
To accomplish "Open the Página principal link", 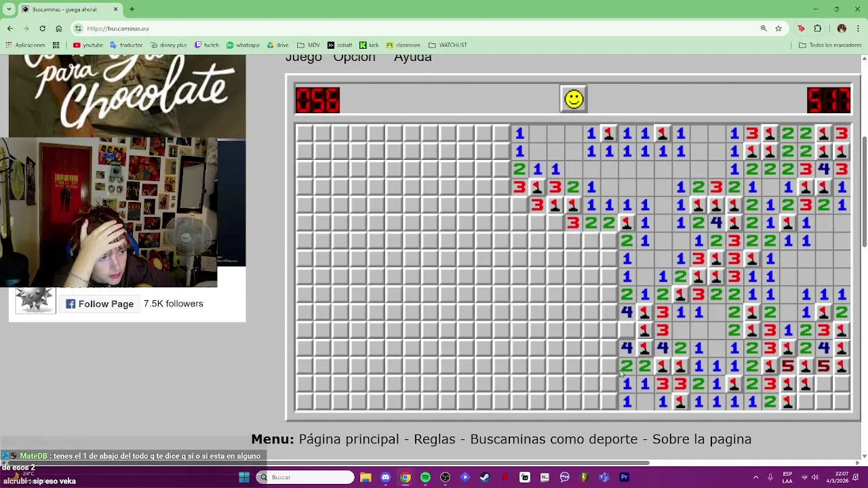I will coord(350,439).
